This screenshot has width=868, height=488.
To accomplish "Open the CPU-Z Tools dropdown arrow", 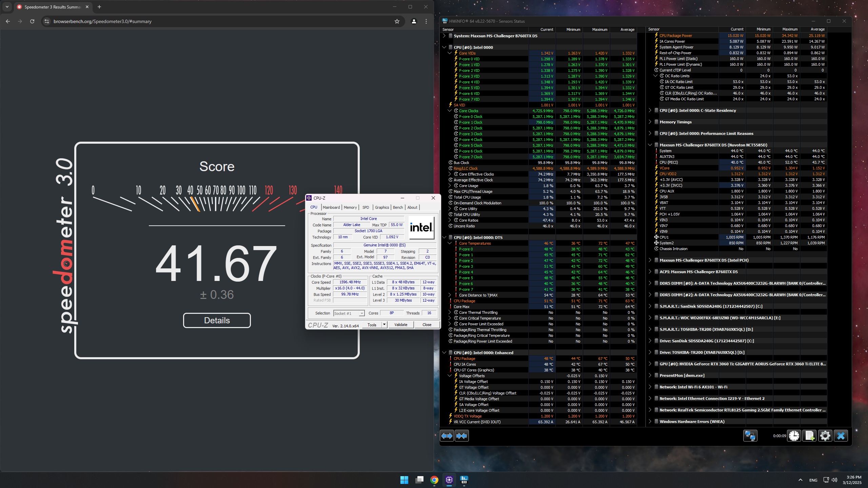I will pyautogui.click(x=384, y=325).
